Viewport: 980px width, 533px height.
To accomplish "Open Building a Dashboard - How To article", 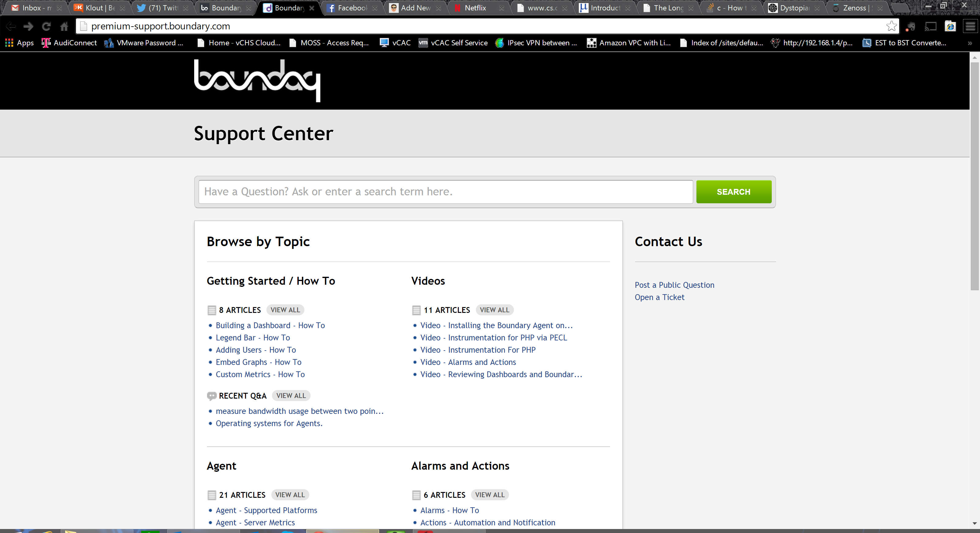I will (270, 325).
